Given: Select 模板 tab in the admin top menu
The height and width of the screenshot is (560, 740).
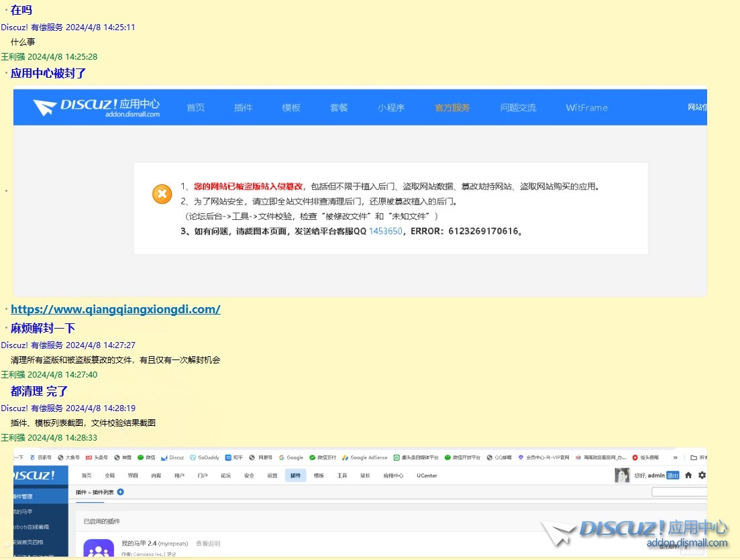Looking at the screenshot, I should [319, 475].
